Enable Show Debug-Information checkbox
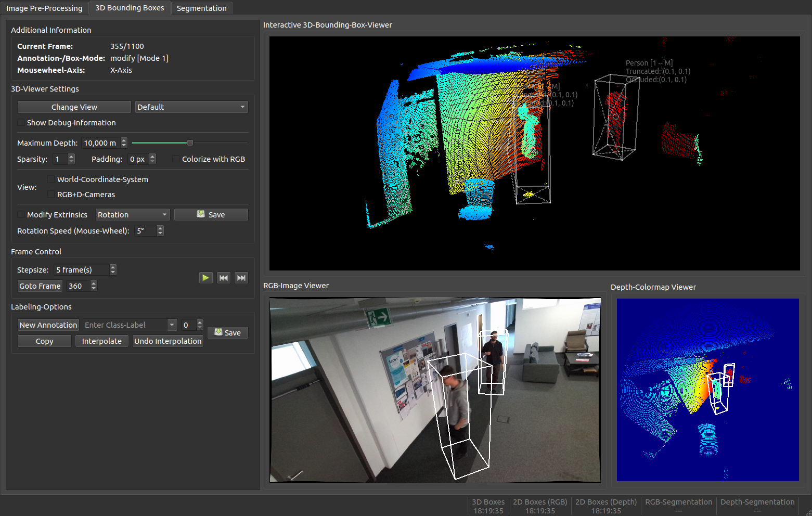 click(21, 123)
